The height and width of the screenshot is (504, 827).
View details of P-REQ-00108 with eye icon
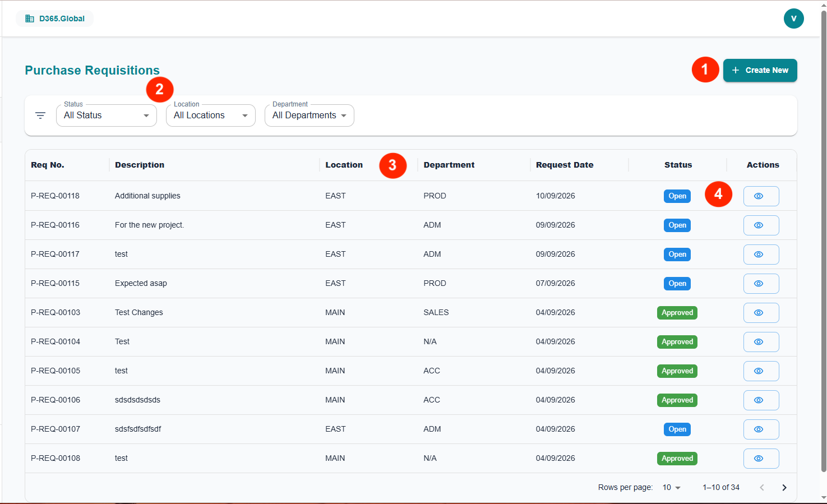pyautogui.click(x=761, y=459)
